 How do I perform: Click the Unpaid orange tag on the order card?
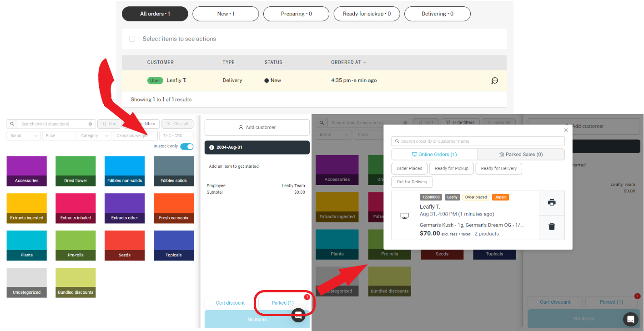coord(500,197)
